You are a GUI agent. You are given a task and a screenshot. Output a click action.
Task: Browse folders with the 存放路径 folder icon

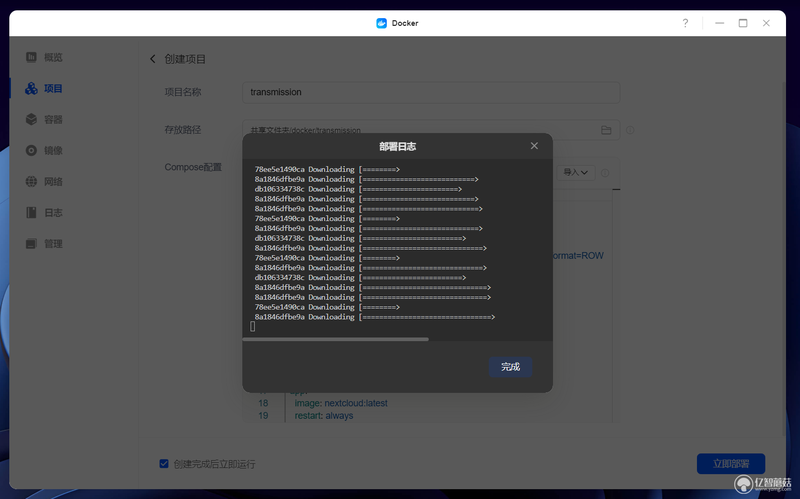pyautogui.click(x=606, y=130)
